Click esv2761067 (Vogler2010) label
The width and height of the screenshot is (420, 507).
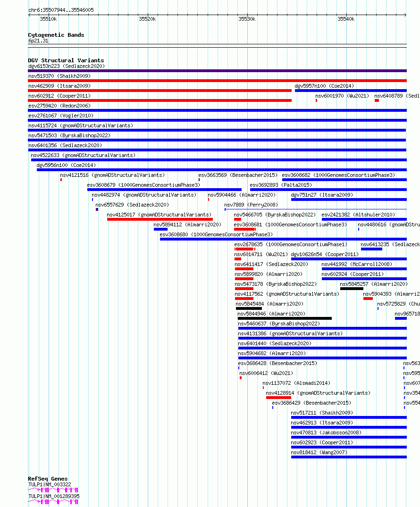click(x=61, y=116)
